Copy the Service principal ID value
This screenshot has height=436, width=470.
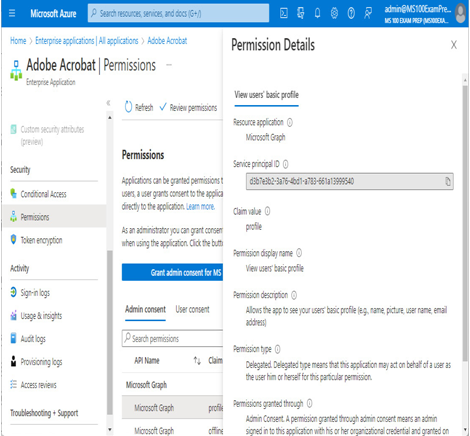click(448, 181)
